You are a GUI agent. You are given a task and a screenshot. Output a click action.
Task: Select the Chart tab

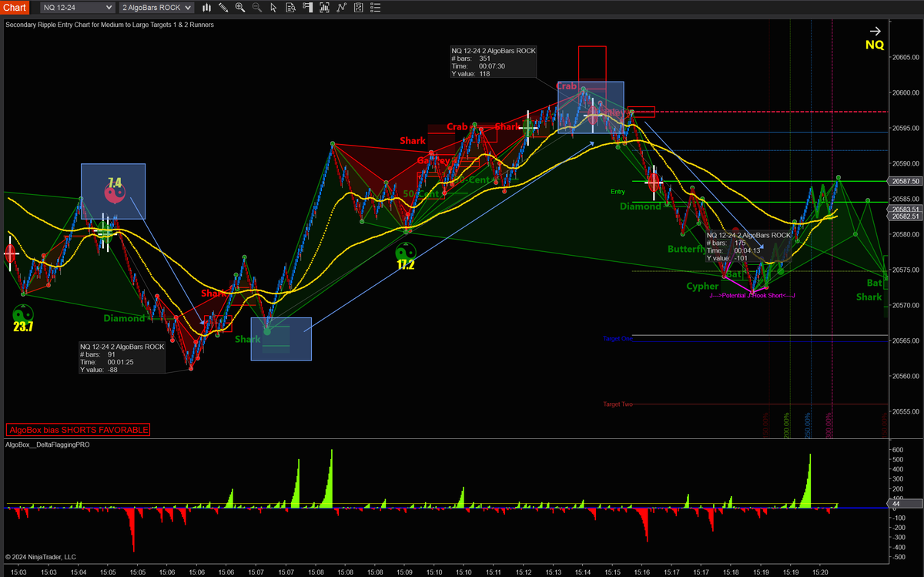[x=15, y=8]
